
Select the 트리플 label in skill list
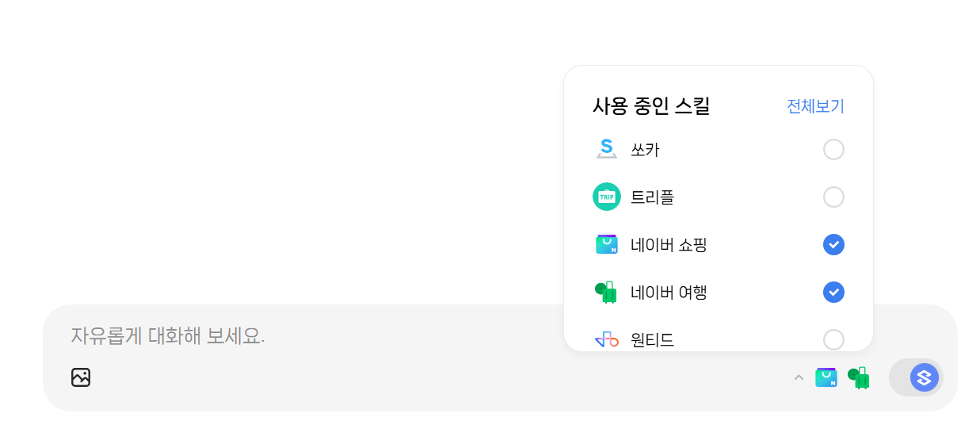pyautogui.click(x=652, y=197)
